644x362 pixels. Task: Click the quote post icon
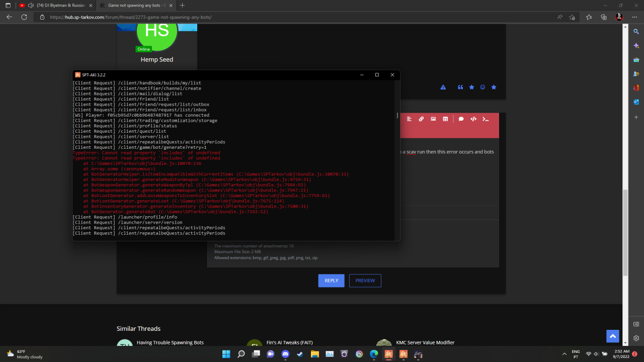(x=460, y=87)
